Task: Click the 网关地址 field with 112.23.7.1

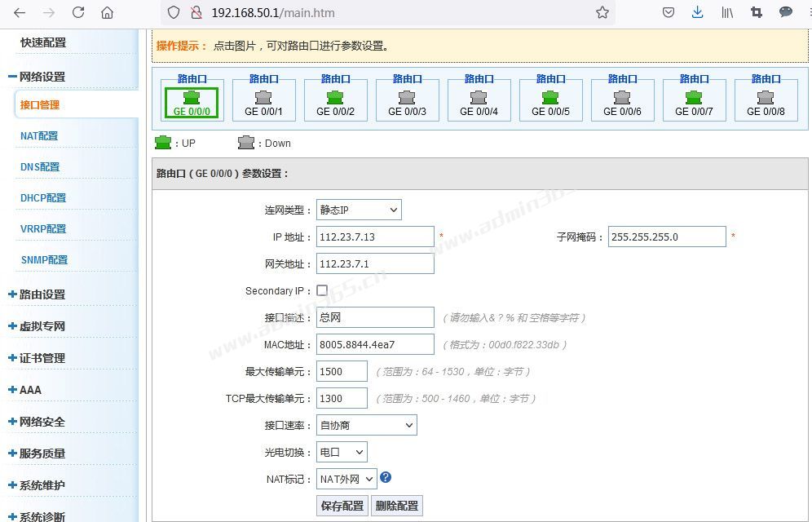Action: click(x=375, y=263)
